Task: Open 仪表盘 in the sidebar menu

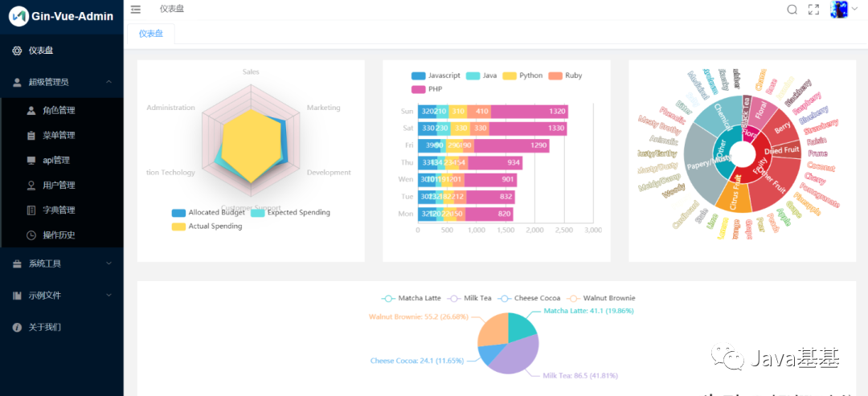Action: point(61,51)
